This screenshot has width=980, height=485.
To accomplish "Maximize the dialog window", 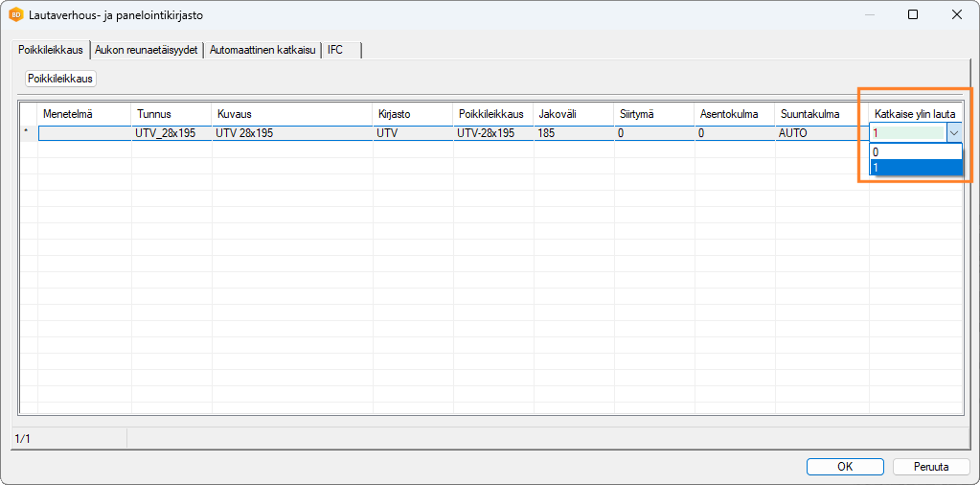I will tap(912, 15).
